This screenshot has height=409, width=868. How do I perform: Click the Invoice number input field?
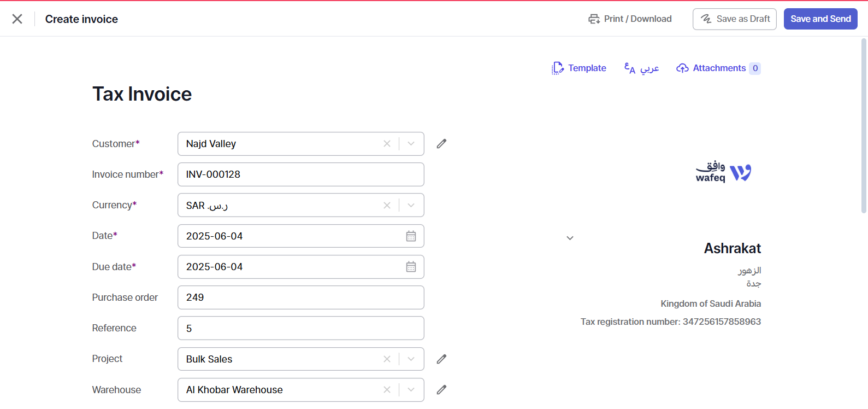click(x=300, y=174)
